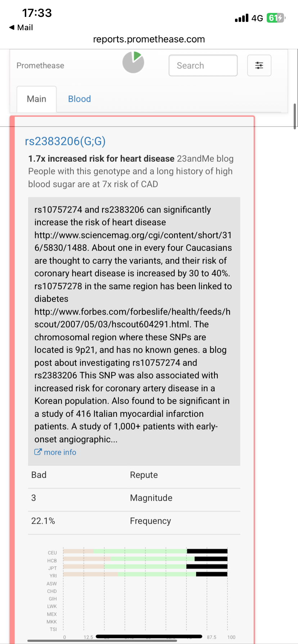Click the Frequency row showing 22.1%
The width and height of the screenshot is (298, 644).
pyautogui.click(x=134, y=521)
